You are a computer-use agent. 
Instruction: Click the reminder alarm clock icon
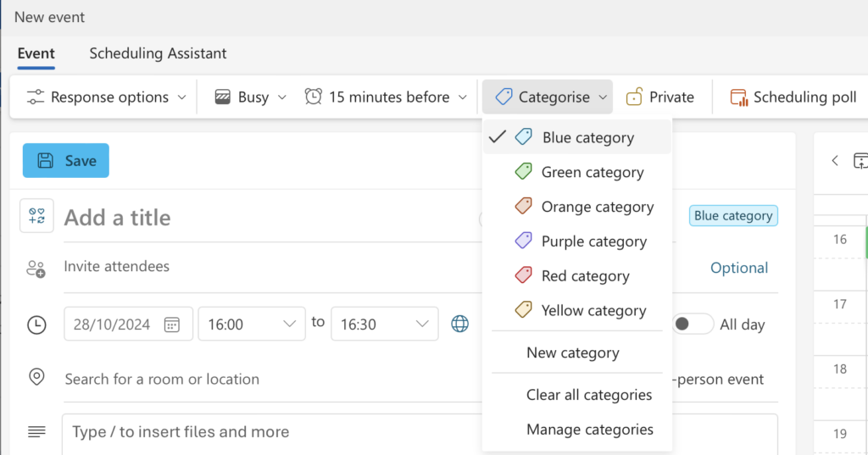click(314, 97)
